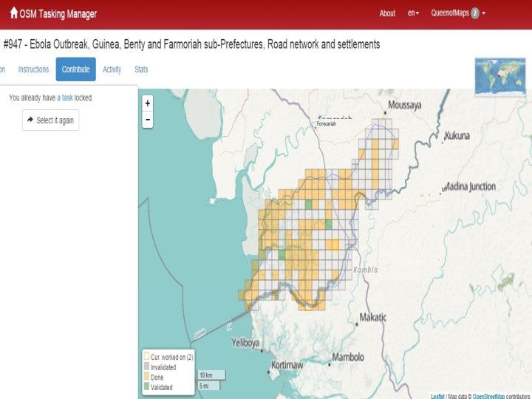Click the Validated green legend swatch
This screenshot has width=532, height=399.
(x=146, y=386)
